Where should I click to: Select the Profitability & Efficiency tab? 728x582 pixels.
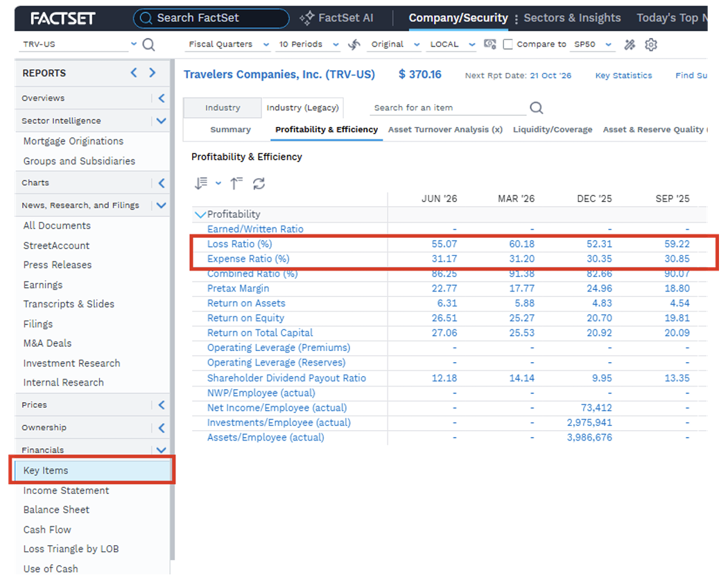[x=327, y=130]
